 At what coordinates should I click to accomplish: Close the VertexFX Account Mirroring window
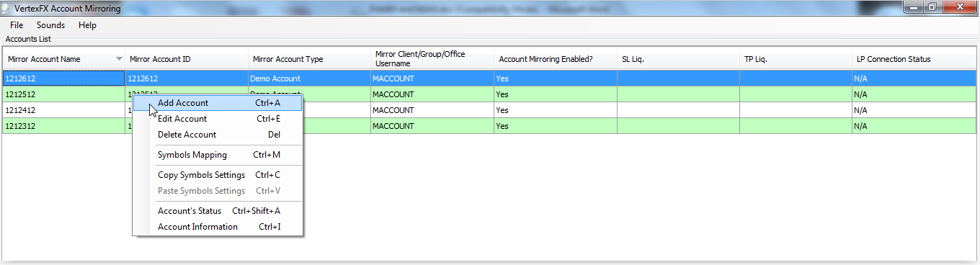pos(959,6)
